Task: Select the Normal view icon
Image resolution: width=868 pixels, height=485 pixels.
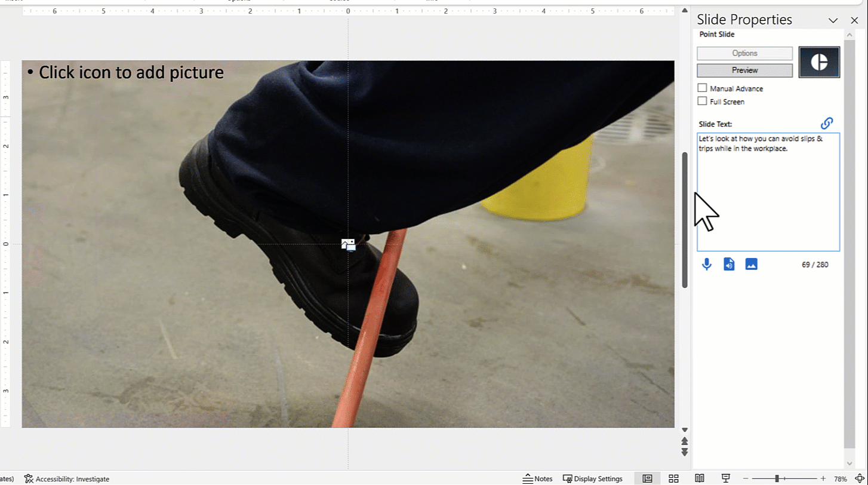Action: pos(647,478)
